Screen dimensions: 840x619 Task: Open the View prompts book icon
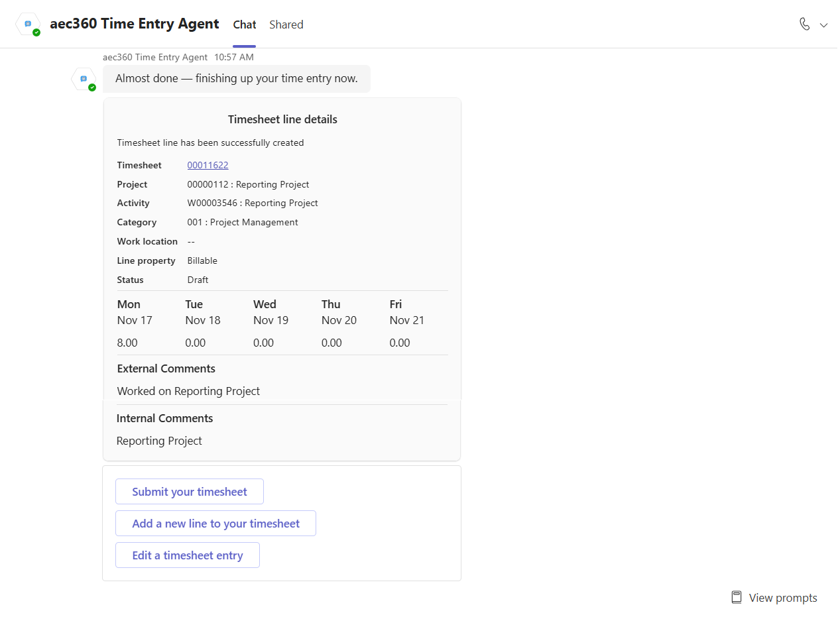pyautogui.click(x=736, y=598)
